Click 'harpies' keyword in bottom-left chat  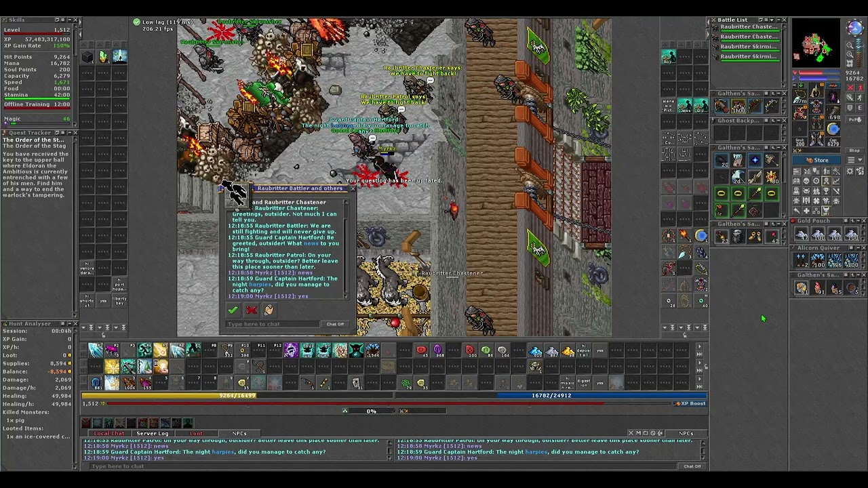pos(223,452)
